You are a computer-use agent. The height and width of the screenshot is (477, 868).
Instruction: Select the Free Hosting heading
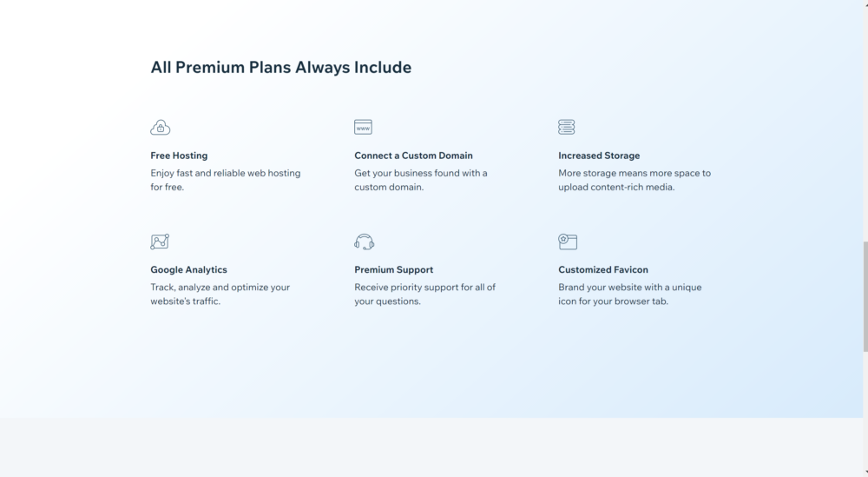click(179, 156)
